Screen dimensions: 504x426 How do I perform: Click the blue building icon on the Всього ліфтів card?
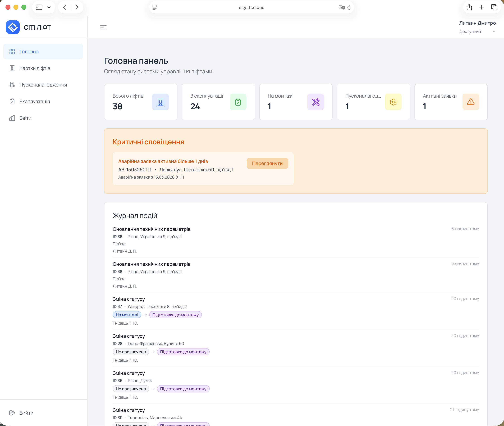(x=160, y=102)
